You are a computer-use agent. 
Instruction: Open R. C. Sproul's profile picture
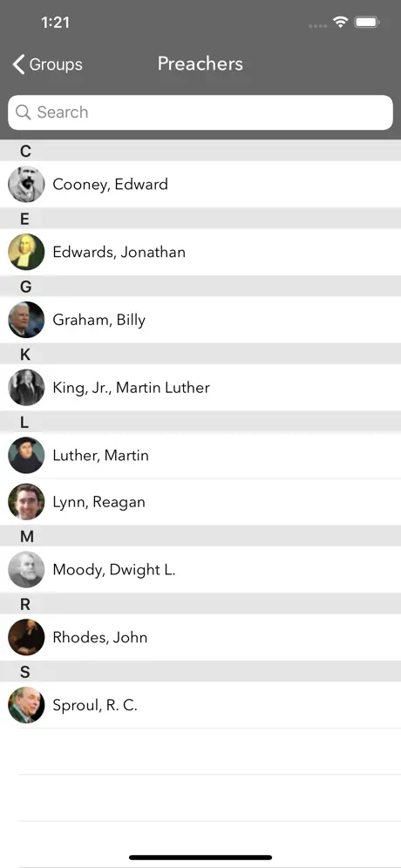tap(26, 705)
